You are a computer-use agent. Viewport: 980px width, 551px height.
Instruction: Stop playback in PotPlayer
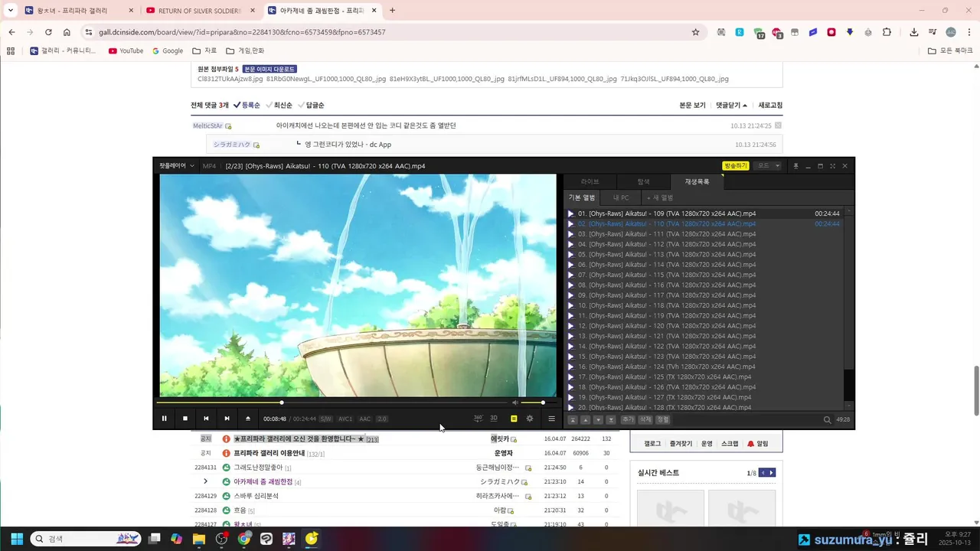185,419
